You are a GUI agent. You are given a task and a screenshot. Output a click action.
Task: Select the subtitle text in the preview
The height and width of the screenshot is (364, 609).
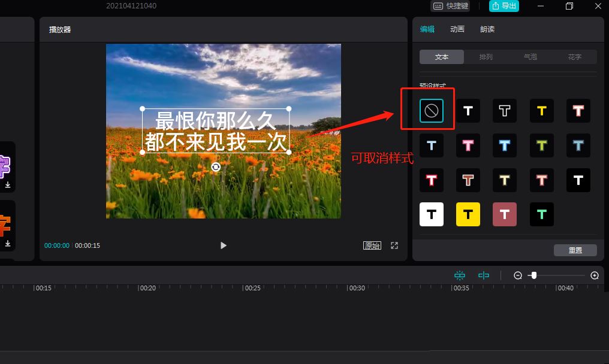pyautogui.click(x=216, y=131)
